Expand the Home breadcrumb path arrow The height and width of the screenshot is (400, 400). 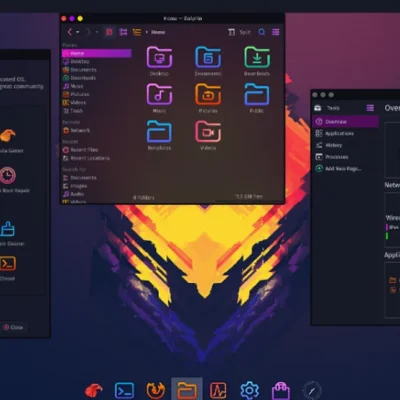click(x=147, y=32)
